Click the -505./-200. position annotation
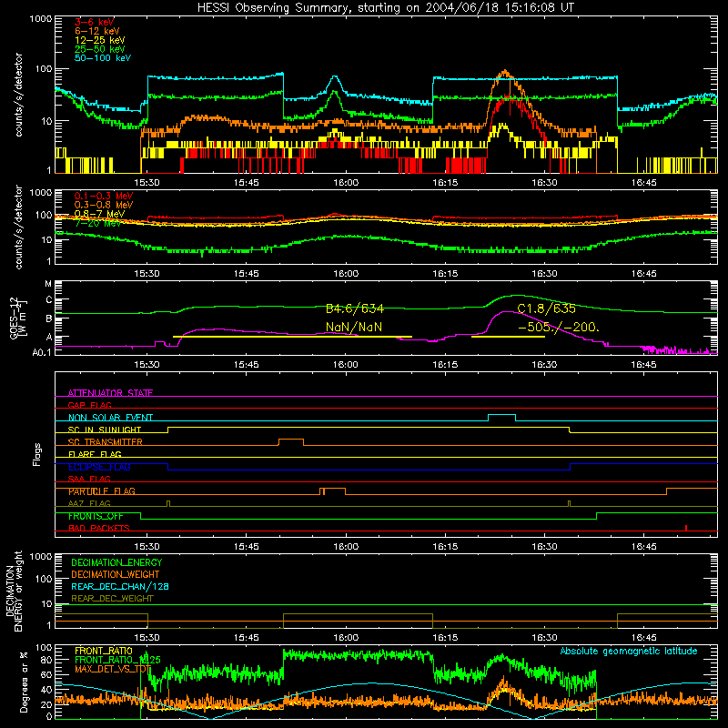728x728 pixels. point(559,328)
